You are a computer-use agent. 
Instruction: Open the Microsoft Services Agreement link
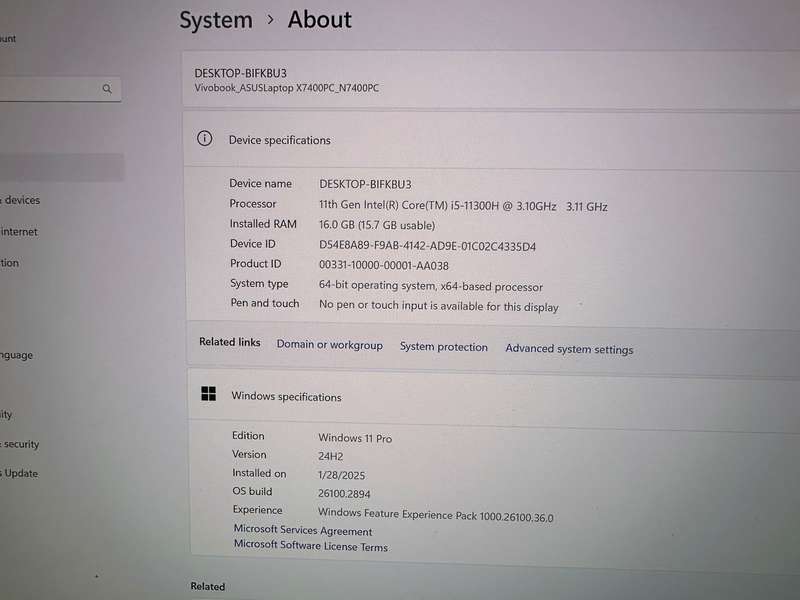click(303, 530)
